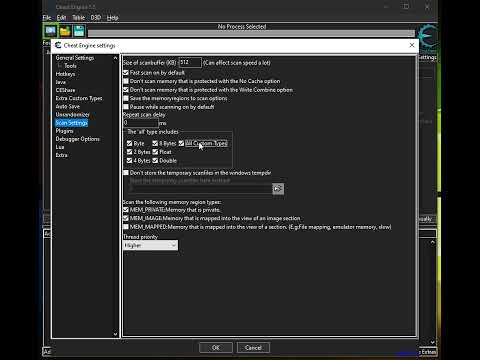Open the Table menu
This screenshot has width=480, height=360.
tap(79, 18)
